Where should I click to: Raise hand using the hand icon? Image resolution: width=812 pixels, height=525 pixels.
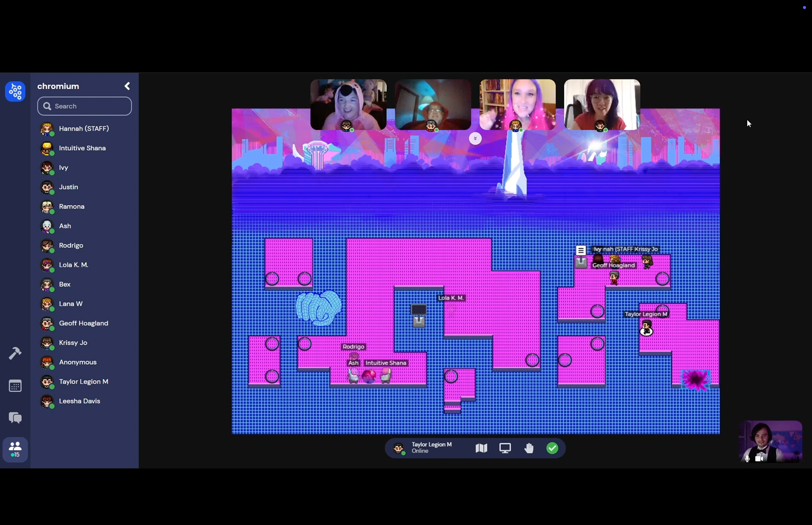(x=529, y=448)
